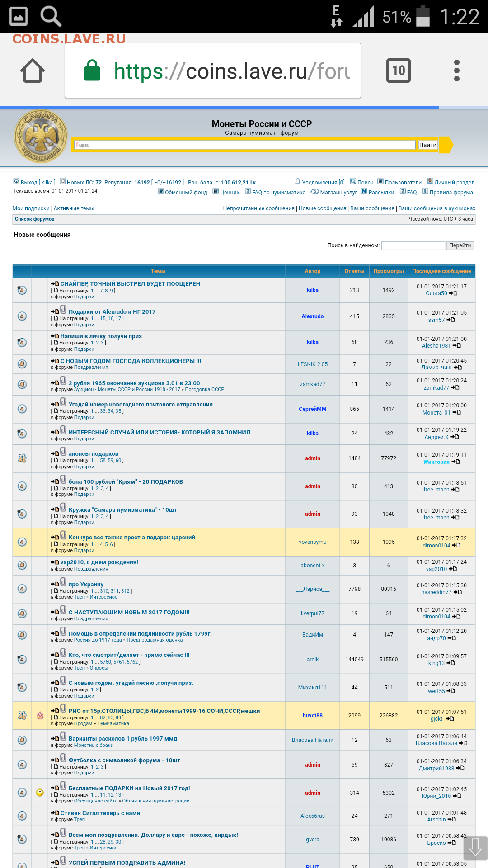
Task: Click smiley icon in Бесплатные ПОДАРКИ row
Action: (x=40, y=793)
